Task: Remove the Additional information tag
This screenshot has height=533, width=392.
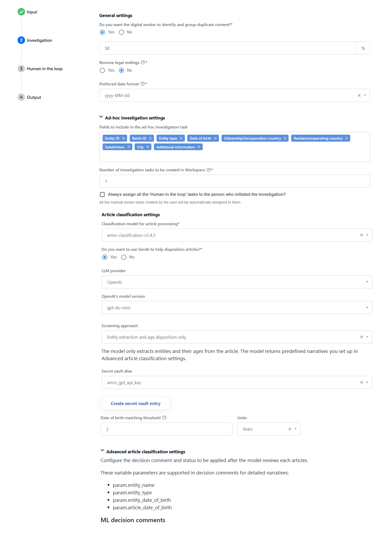Action: point(199,147)
